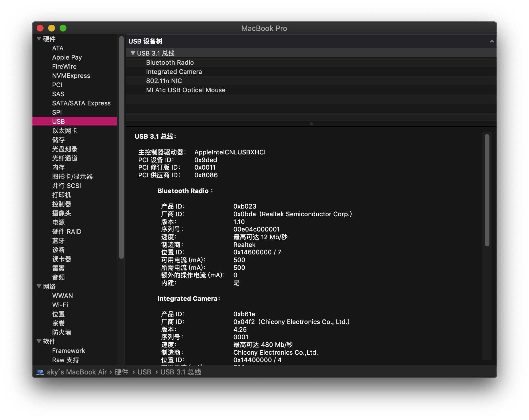Screen dimensions: 529x420
Task: Select 读卡器 (Card reader) entry
Action: (x=62, y=259)
